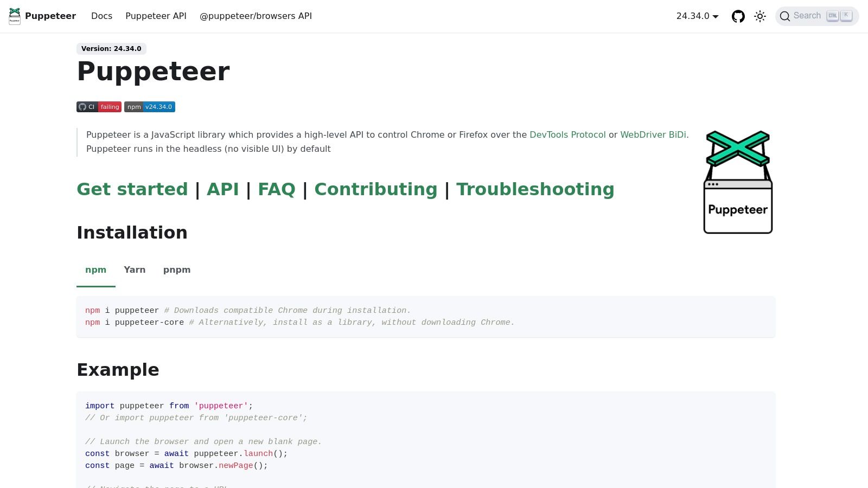This screenshot has height=488, width=868.
Task: Select the npm installation tab
Action: pos(95,270)
